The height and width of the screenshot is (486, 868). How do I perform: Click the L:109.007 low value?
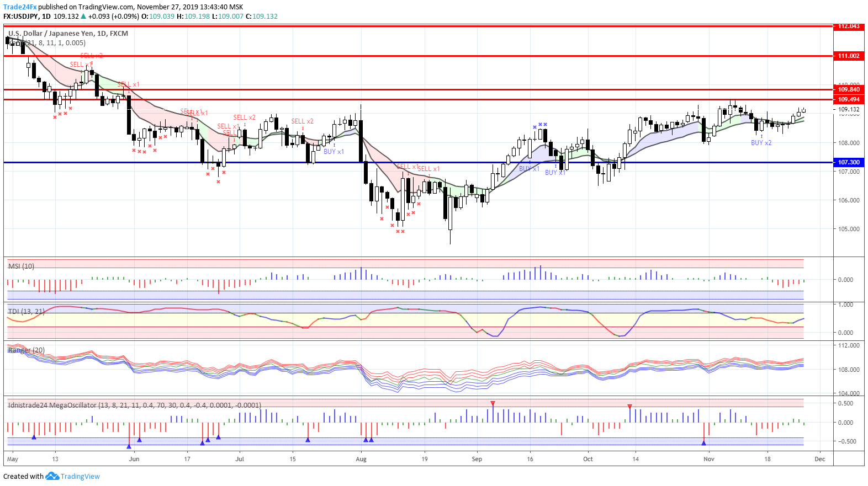pos(227,17)
